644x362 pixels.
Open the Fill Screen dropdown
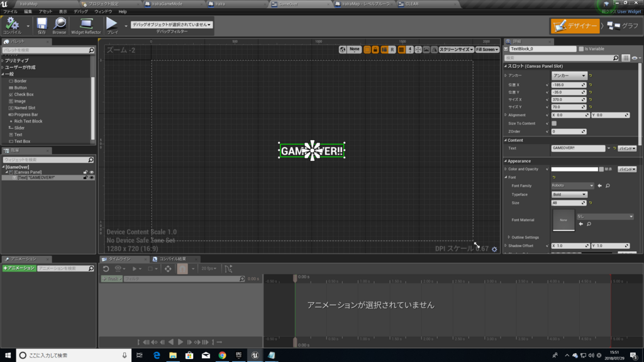(487, 49)
